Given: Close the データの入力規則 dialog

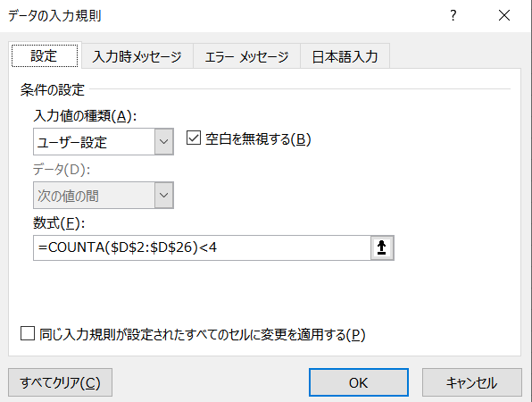Looking at the screenshot, I should click(504, 15).
